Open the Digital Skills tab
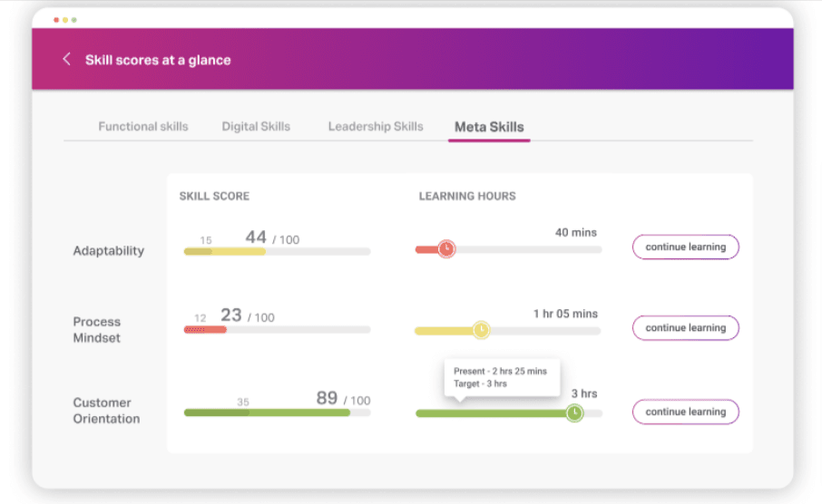Screen dimensions: 822x504 [256, 127]
